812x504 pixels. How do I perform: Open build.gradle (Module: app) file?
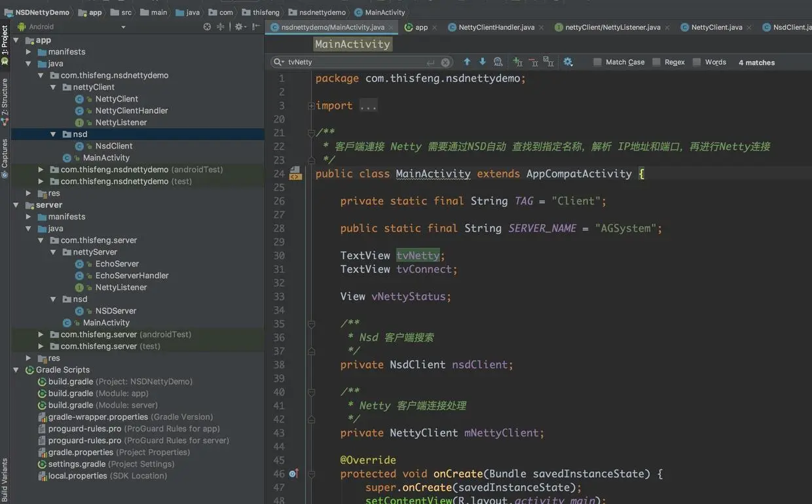pos(98,393)
